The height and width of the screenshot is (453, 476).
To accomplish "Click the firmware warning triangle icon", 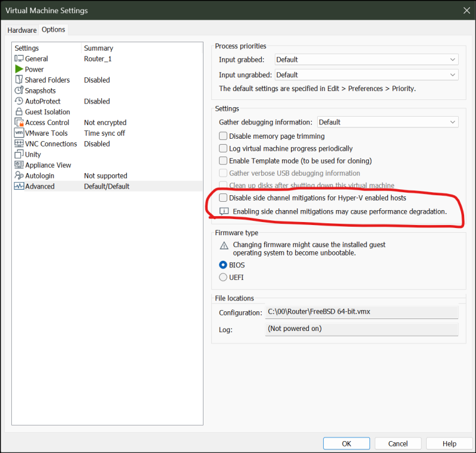I will click(x=224, y=245).
